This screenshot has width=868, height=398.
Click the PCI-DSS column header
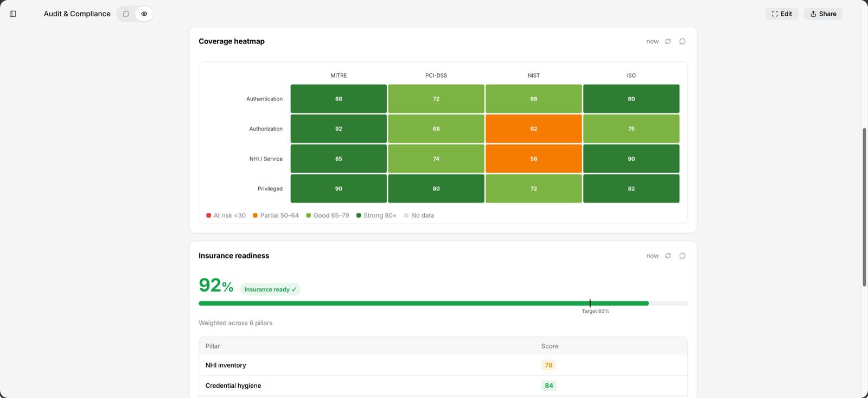pyautogui.click(x=436, y=75)
